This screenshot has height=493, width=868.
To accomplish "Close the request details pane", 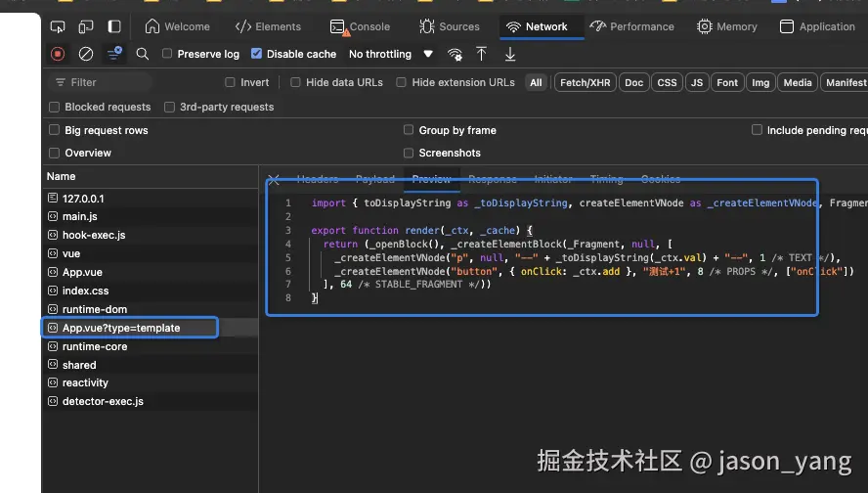I will (x=274, y=179).
